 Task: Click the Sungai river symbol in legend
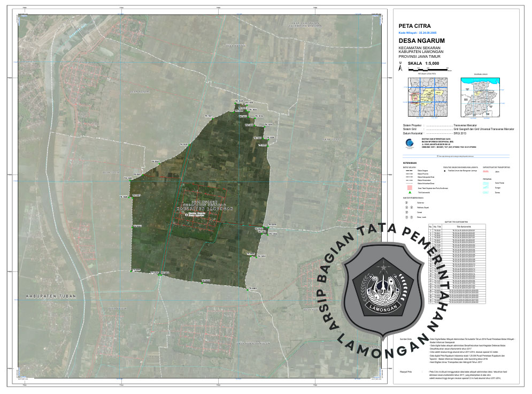coord(487,188)
